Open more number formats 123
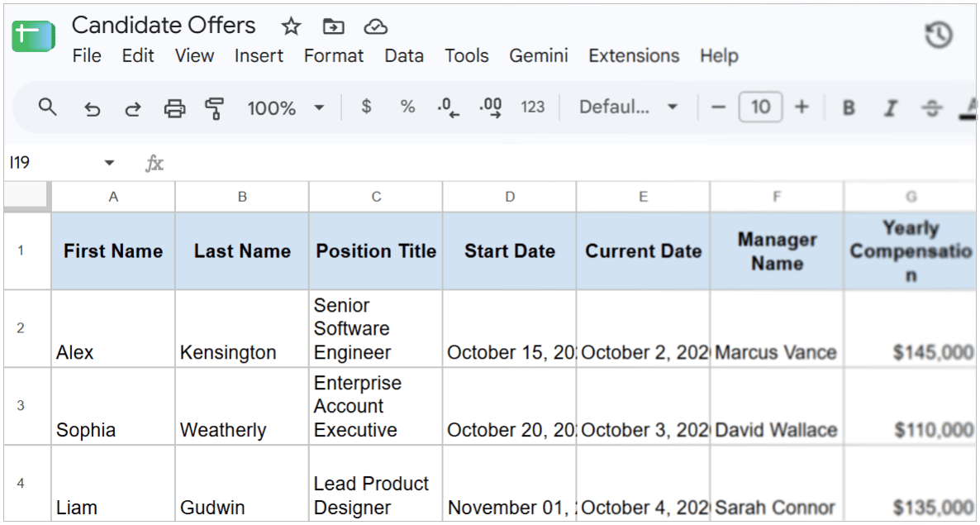 pos(532,107)
